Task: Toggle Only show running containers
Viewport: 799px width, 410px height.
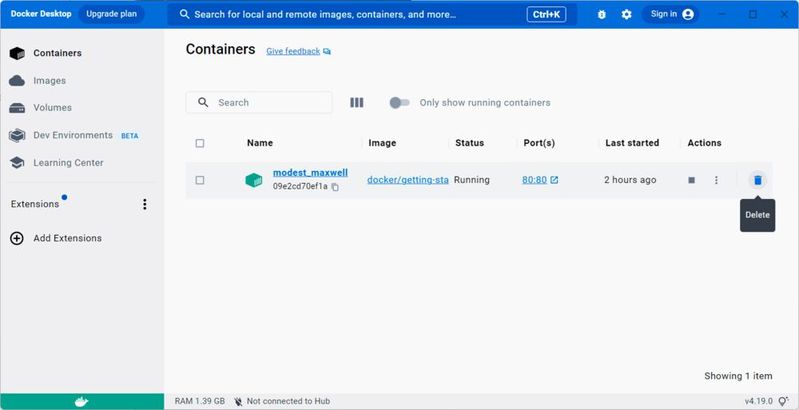Action: click(x=399, y=102)
